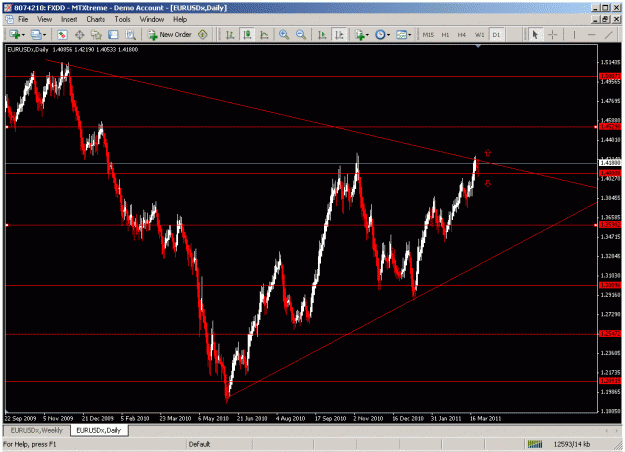Zoom in on the chart
This screenshot has height=452, width=625.
tap(284, 35)
